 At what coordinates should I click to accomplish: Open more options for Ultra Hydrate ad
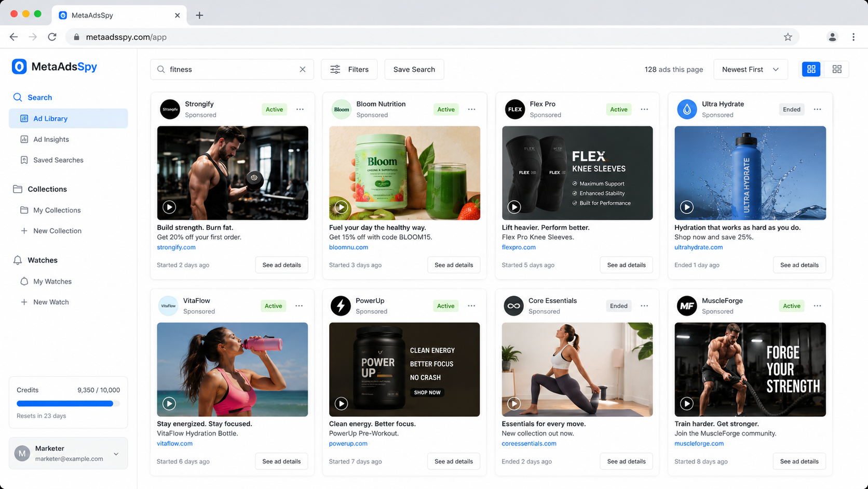(818, 109)
